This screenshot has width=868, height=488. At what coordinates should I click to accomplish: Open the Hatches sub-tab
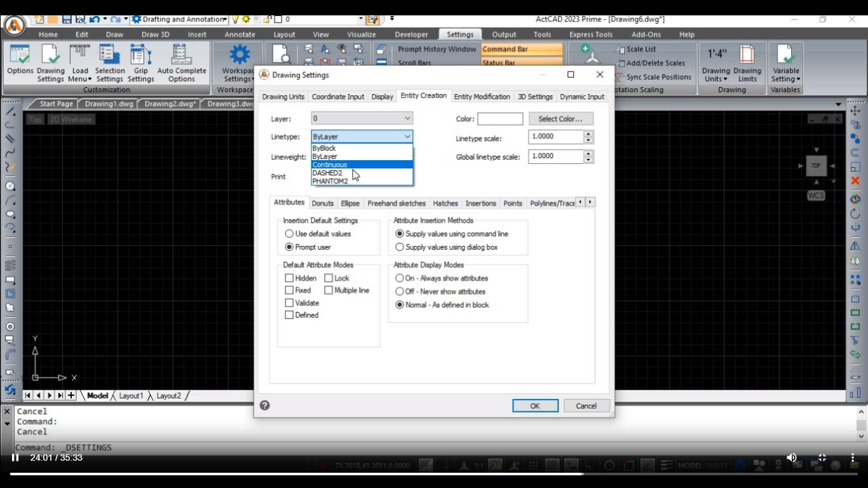coord(445,203)
